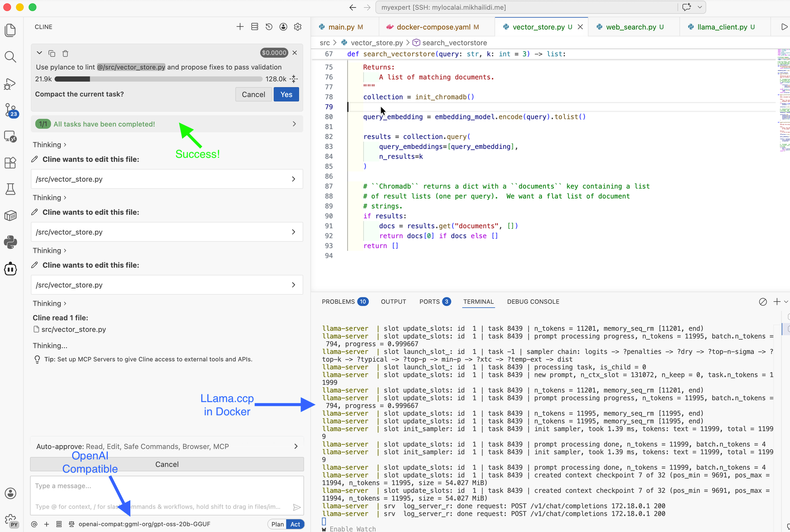Screen dimensions: 790x532
Task: Open the PROBLEMS panel tab
Action: (x=339, y=302)
